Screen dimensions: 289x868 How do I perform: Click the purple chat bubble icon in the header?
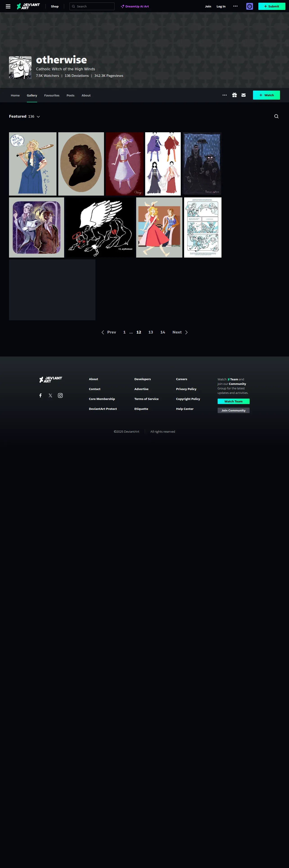250,6
